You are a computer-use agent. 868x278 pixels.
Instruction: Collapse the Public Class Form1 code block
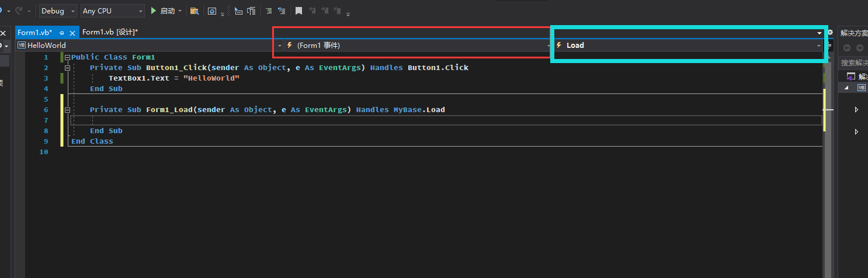67,57
